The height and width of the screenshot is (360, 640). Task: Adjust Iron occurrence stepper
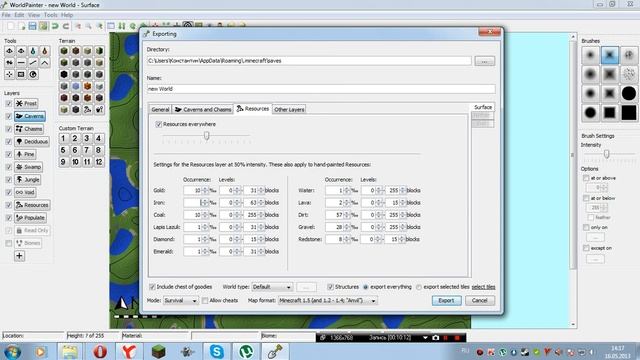tap(205, 202)
